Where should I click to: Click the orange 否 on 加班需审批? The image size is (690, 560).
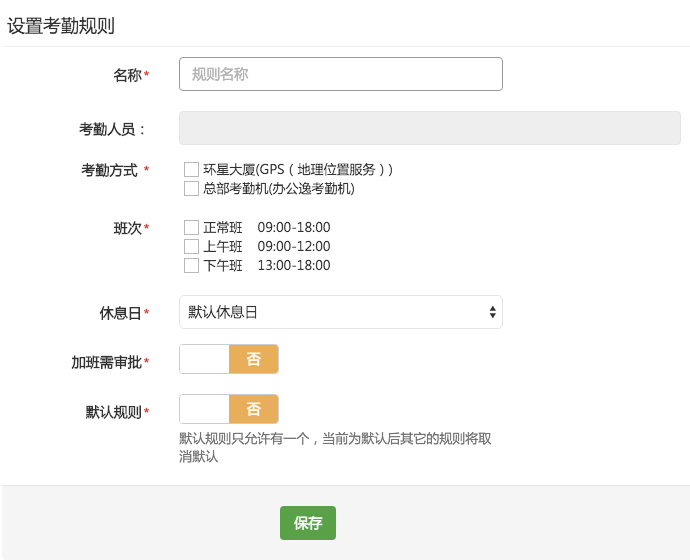point(253,359)
